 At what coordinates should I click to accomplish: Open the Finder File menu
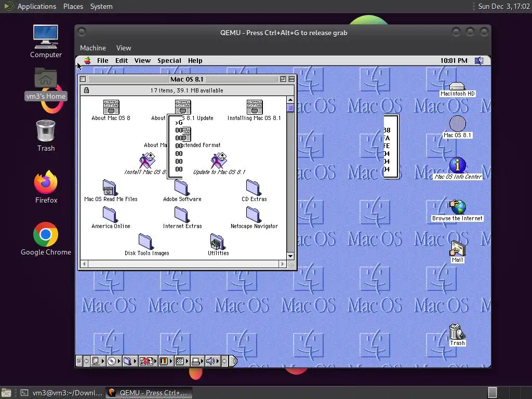point(102,60)
